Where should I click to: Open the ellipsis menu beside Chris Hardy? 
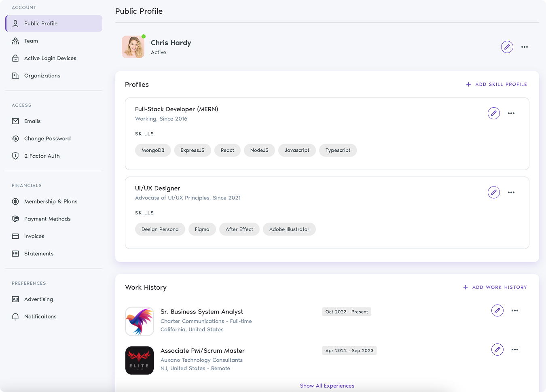(x=525, y=47)
